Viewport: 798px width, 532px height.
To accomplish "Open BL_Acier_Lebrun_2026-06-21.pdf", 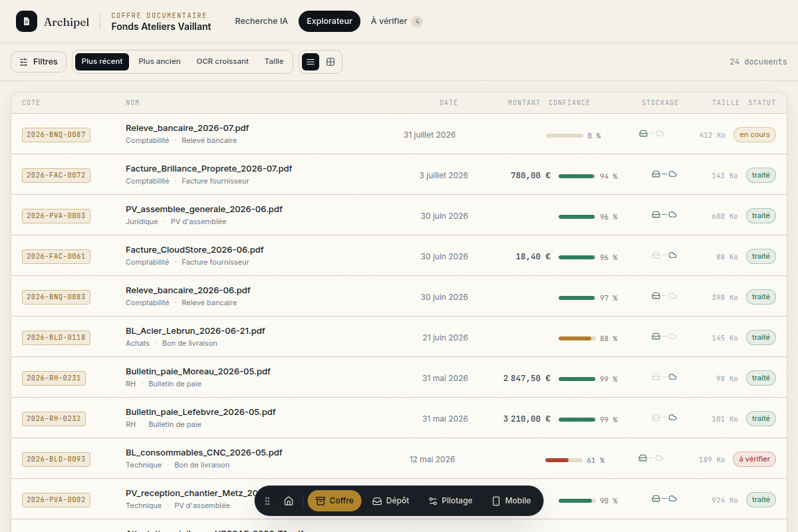I will pos(196,331).
